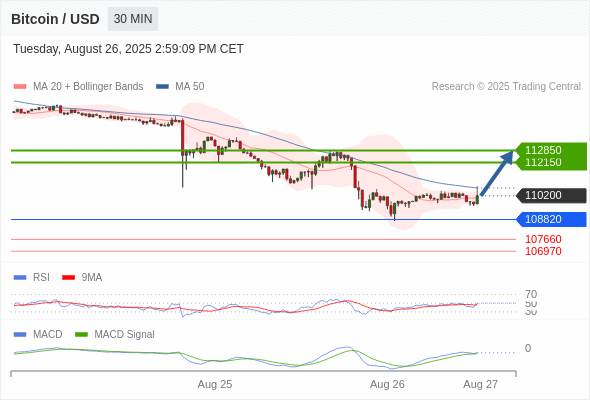Screen dimensions: 590x400
Task: Click the RSI 70 axis level label
Action: coord(531,294)
